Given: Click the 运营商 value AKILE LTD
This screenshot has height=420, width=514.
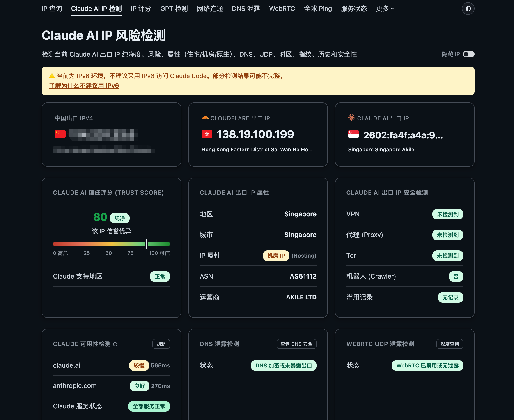Looking at the screenshot, I should point(301,297).
